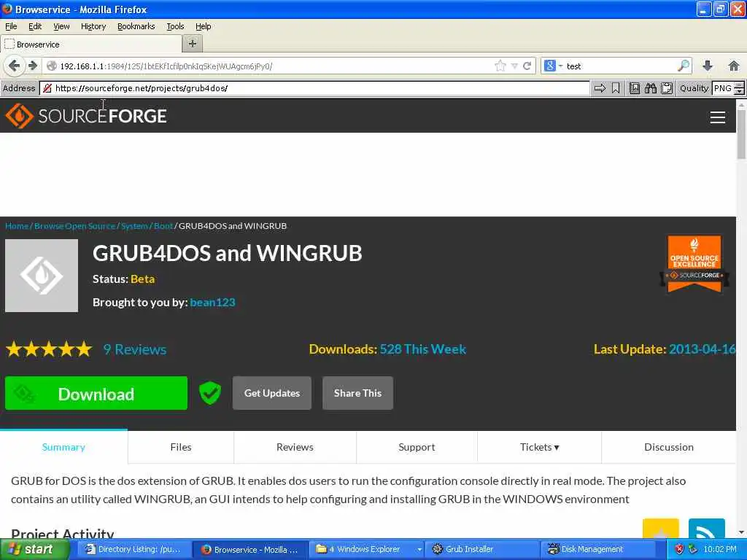The width and height of the screenshot is (747, 560).
Task: Click the Browservice bookmarks page icon
Action: click(x=634, y=88)
